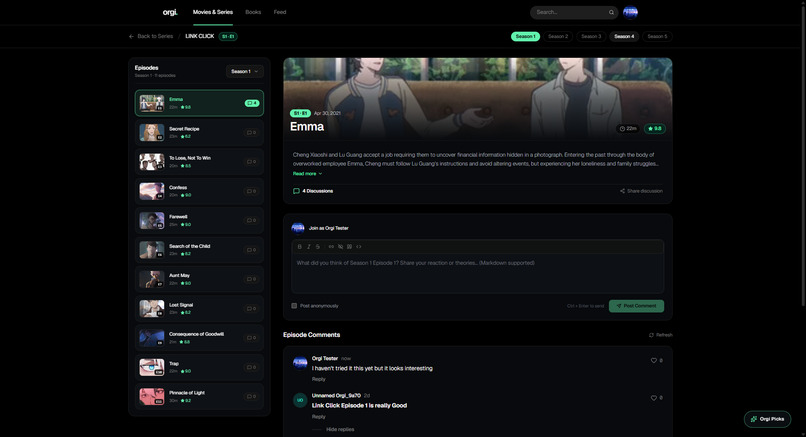Go Back to Series

pos(151,37)
